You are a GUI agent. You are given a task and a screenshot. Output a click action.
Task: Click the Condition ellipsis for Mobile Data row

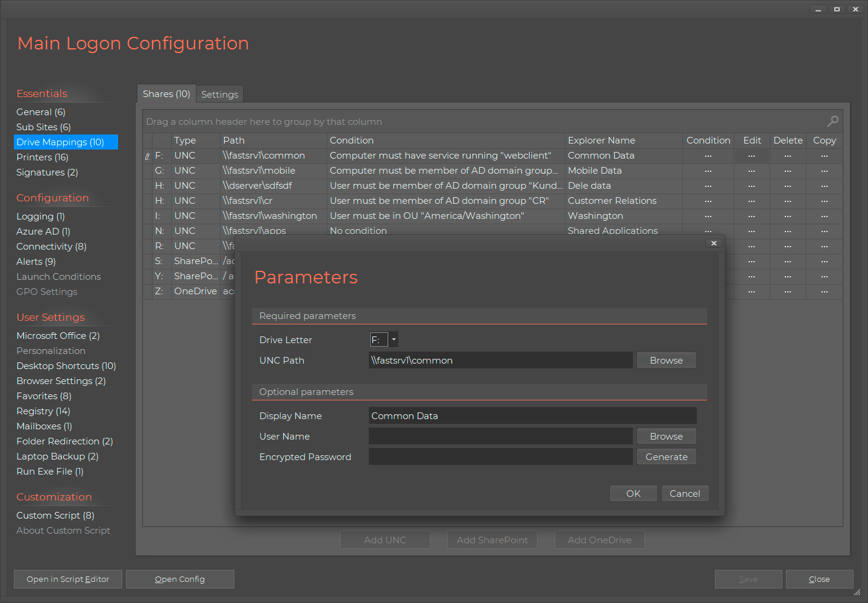[708, 171]
